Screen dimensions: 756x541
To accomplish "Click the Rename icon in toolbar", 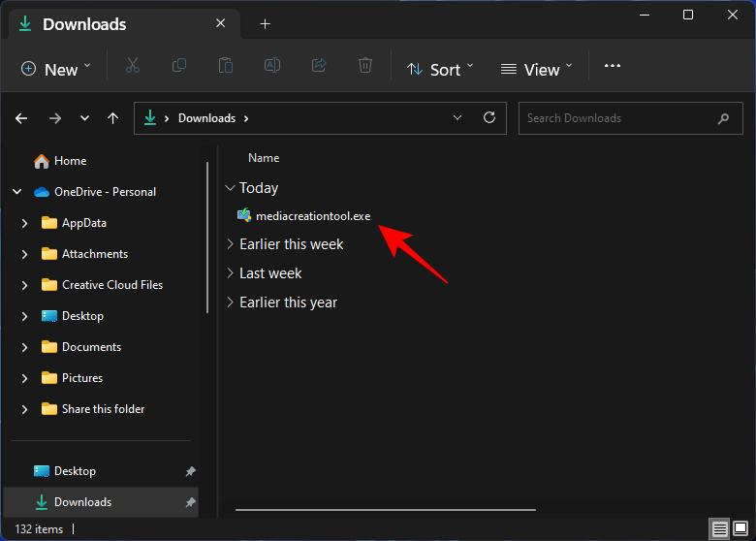I will [272, 66].
